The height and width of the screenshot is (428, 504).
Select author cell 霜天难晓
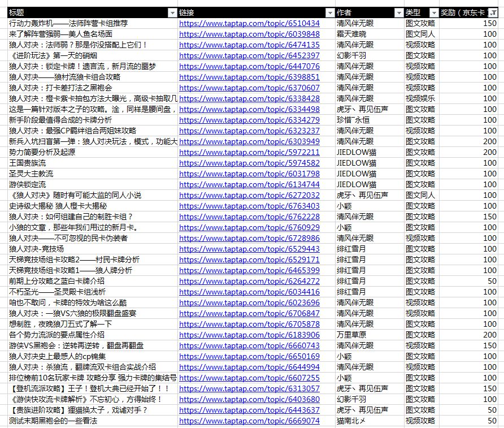(370, 34)
